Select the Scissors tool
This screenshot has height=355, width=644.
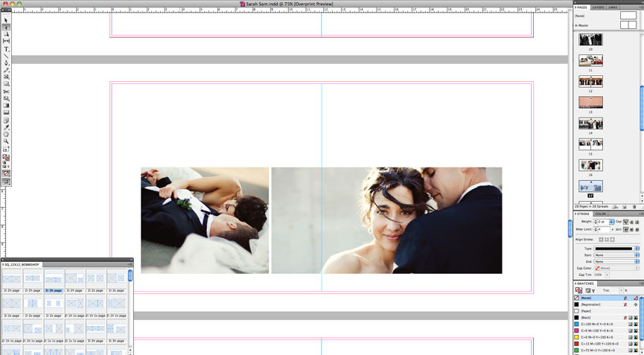pyautogui.click(x=6, y=92)
